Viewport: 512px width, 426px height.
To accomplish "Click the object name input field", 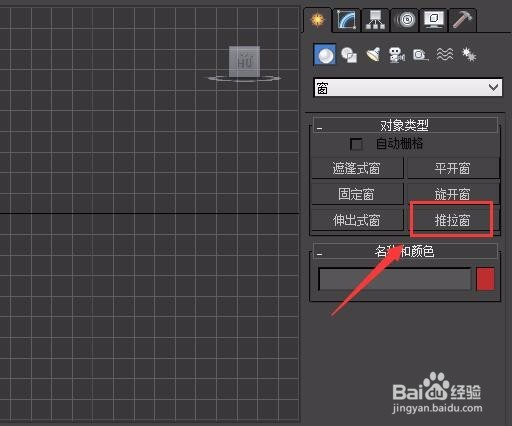I will click(x=395, y=279).
